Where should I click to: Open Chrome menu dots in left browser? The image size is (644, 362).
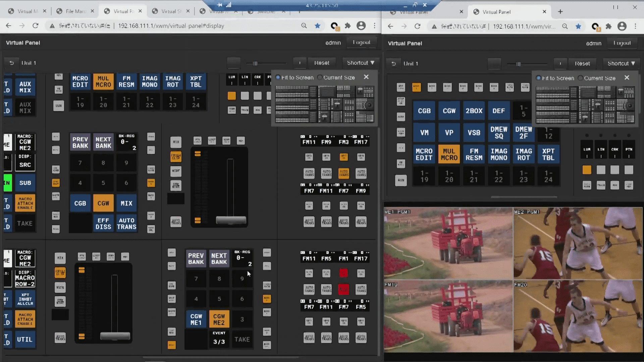tap(375, 26)
